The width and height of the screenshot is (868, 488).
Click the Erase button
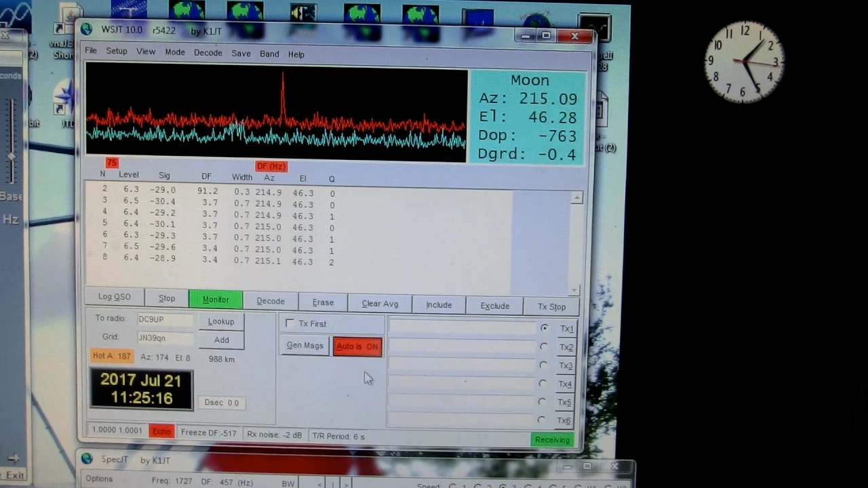click(323, 302)
